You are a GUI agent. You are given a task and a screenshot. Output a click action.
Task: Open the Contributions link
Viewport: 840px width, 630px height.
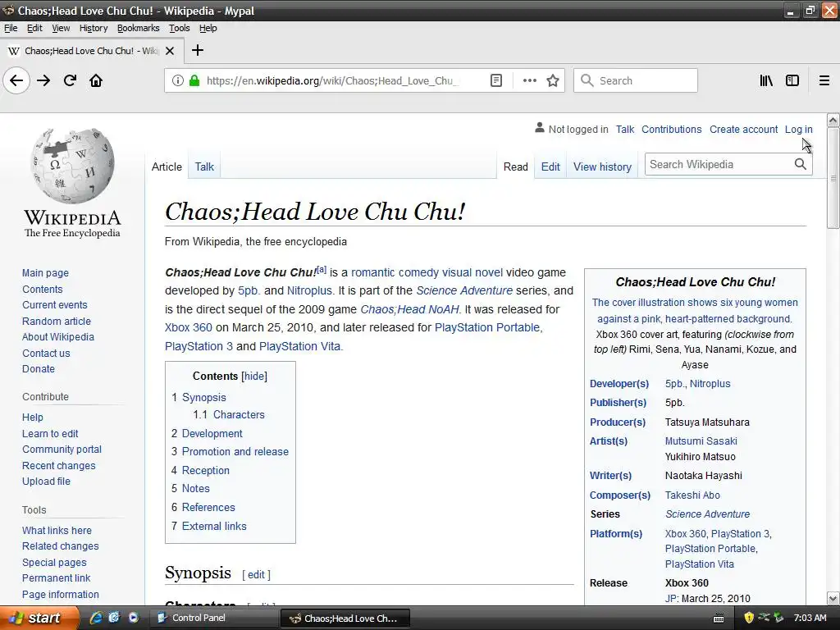[x=671, y=130]
